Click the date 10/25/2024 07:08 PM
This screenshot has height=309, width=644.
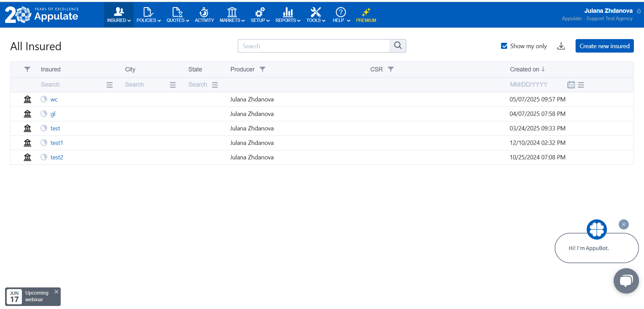coord(537,157)
